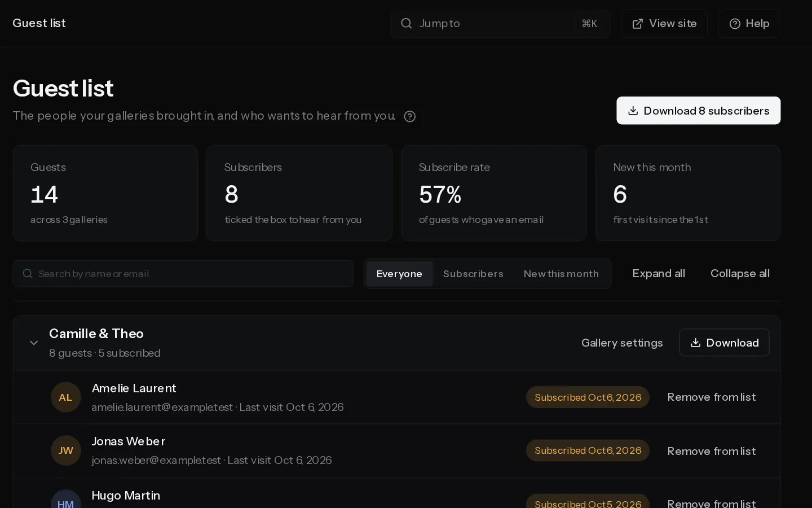
Task: Show the New this month tab
Action: (561, 274)
